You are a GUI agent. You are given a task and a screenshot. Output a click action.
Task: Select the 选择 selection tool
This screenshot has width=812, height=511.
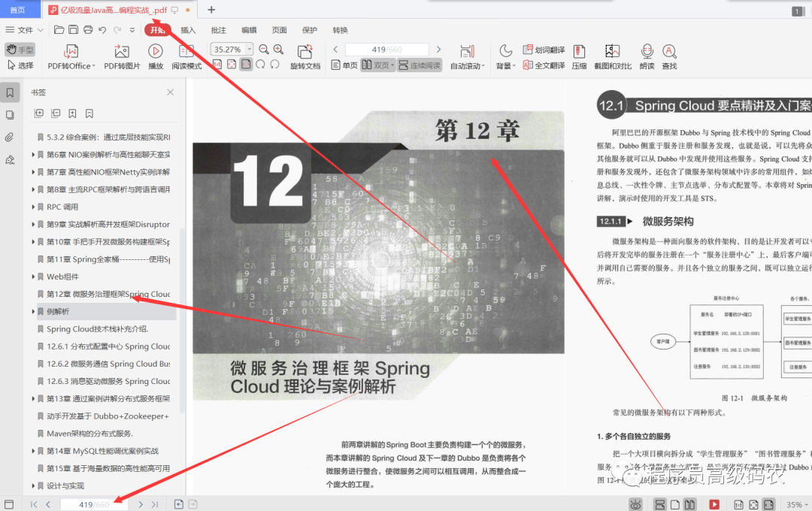coord(21,65)
